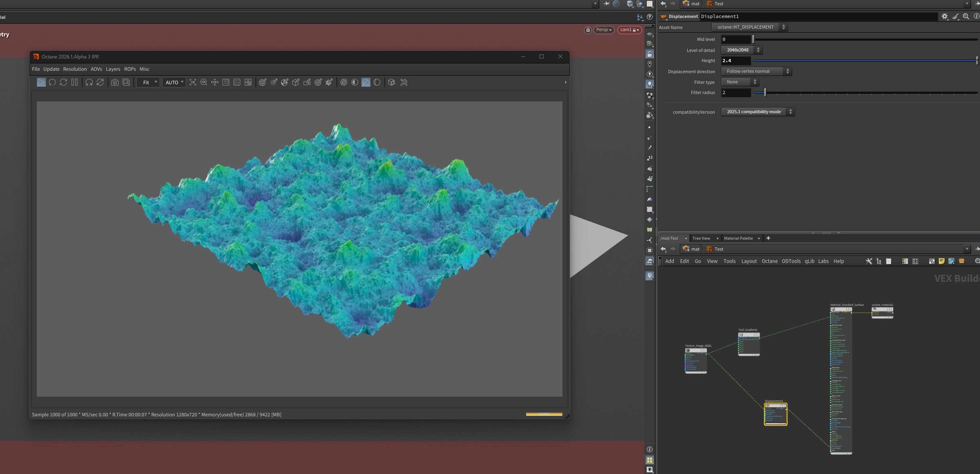Viewport: 980px width, 474px height.
Task: Toggle the half-filled circle render mode icon
Action: tap(355, 82)
